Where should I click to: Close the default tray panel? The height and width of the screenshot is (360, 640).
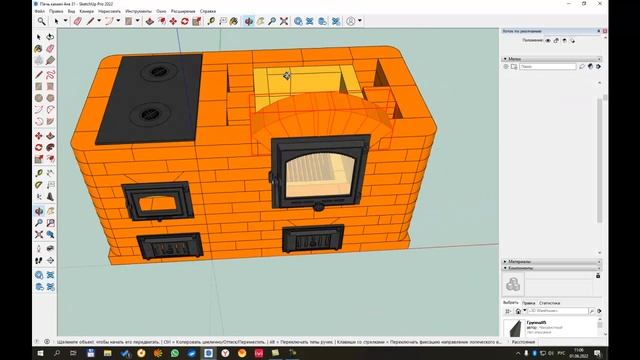tap(605, 31)
